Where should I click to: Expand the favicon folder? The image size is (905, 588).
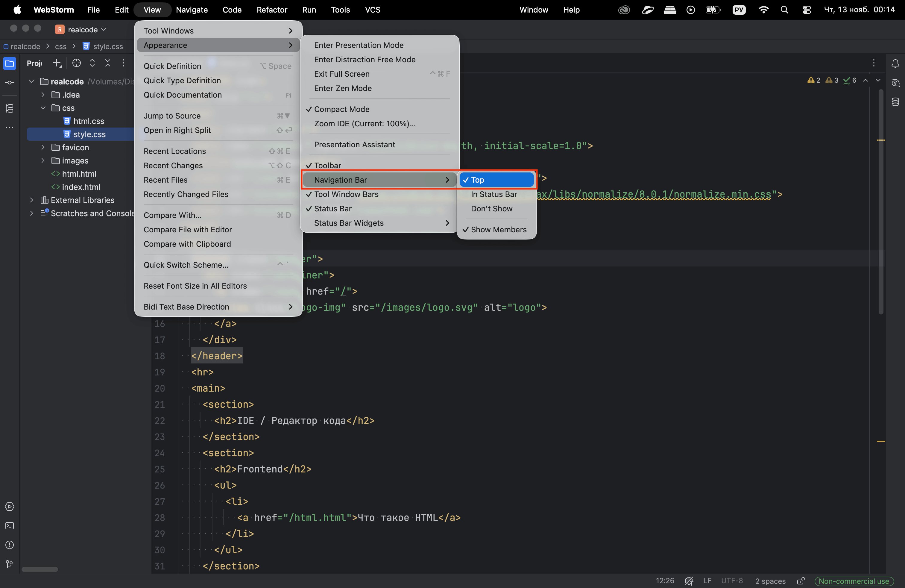coord(43,147)
